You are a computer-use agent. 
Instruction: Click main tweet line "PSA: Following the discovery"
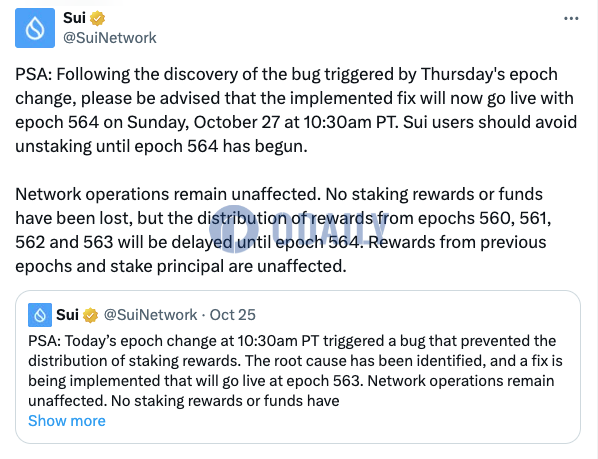tap(286, 74)
